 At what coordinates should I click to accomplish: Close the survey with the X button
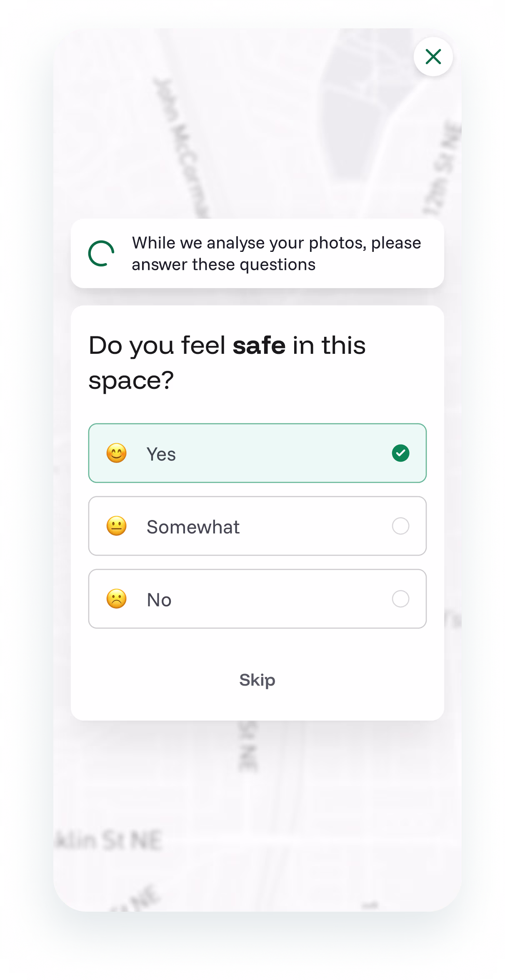[433, 57]
